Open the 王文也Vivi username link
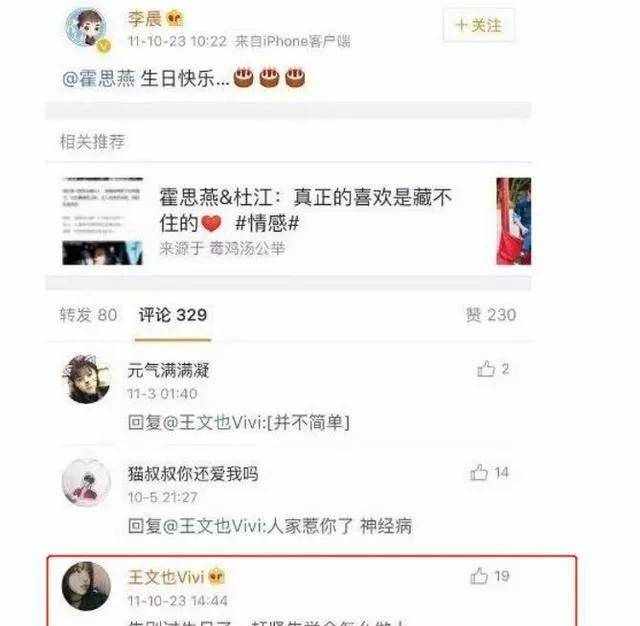The height and width of the screenshot is (626, 640). (166, 577)
